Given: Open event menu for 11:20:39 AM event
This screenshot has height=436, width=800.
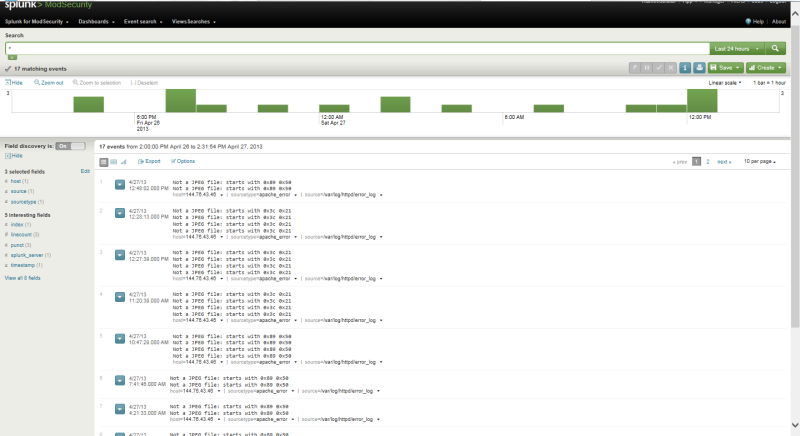Looking at the screenshot, I should tap(119, 297).
